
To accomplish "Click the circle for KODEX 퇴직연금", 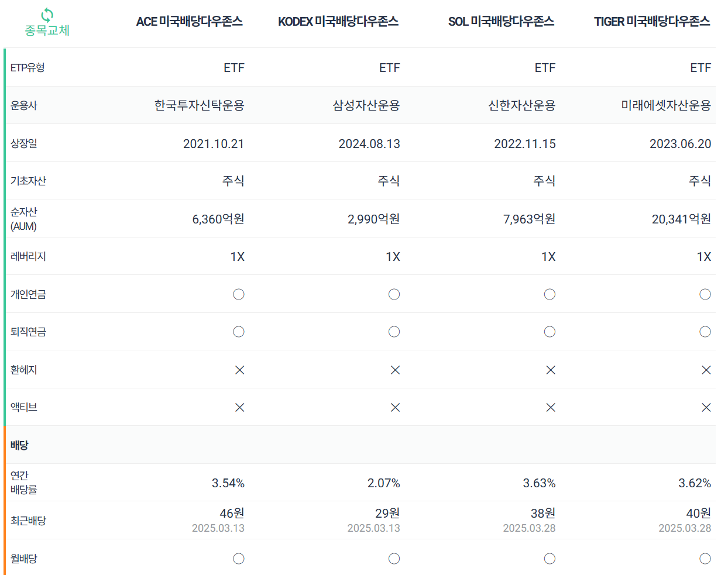I will [x=394, y=332].
